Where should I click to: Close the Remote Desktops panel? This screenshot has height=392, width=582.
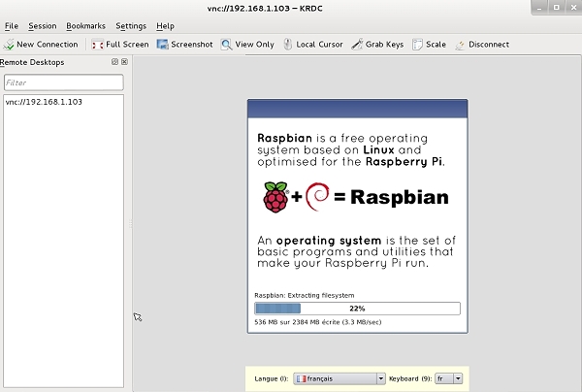(125, 62)
